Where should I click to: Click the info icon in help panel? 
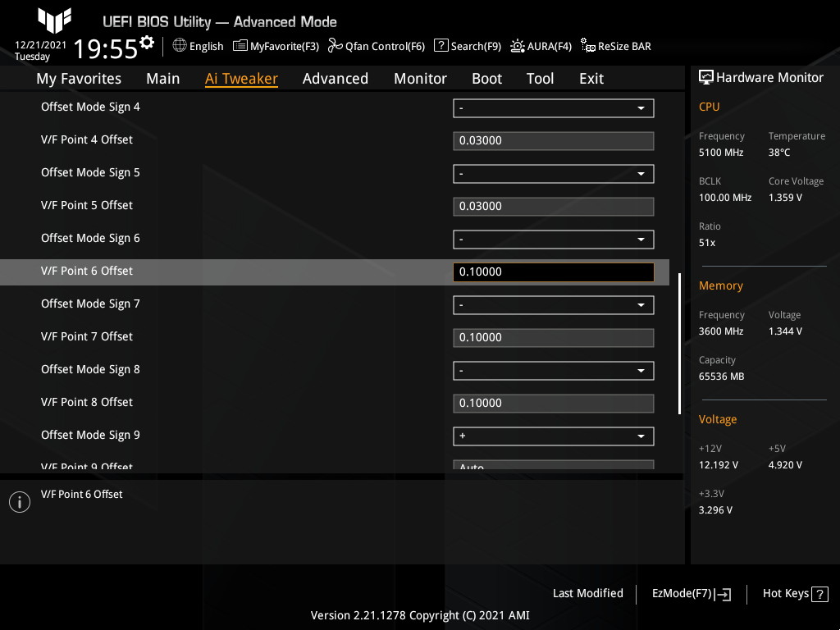point(20,502)
